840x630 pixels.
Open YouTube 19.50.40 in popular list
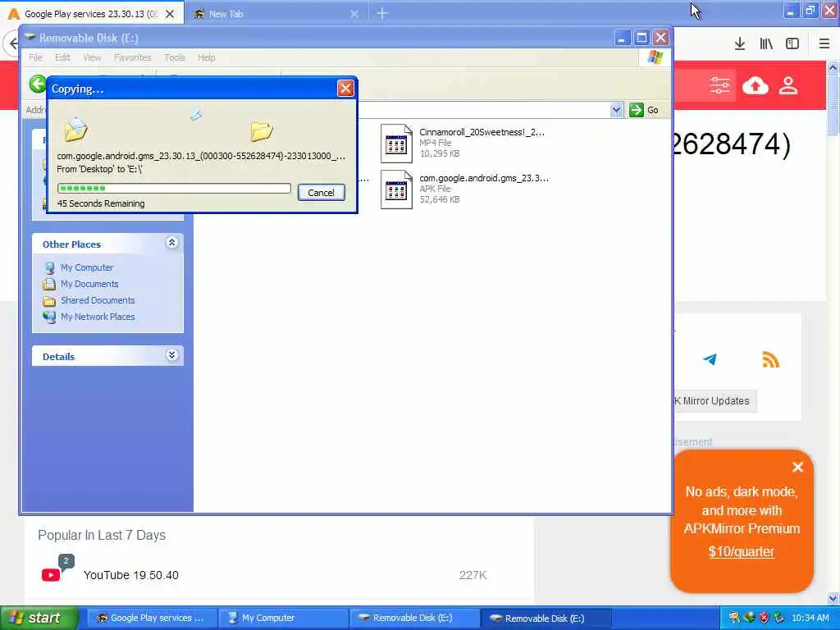[x=130, y=575]
